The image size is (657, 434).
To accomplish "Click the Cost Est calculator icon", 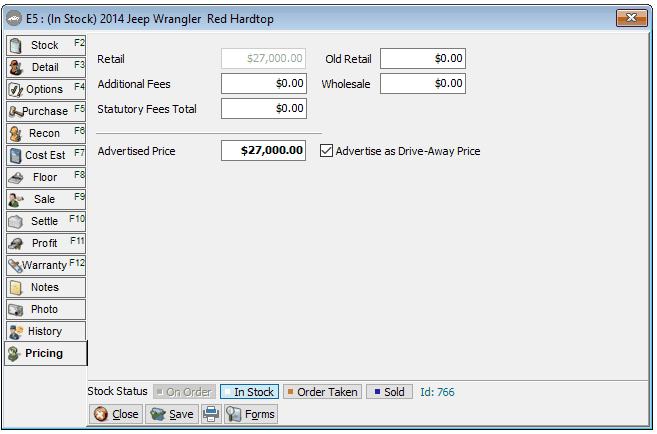I will [x=16, y=156].
